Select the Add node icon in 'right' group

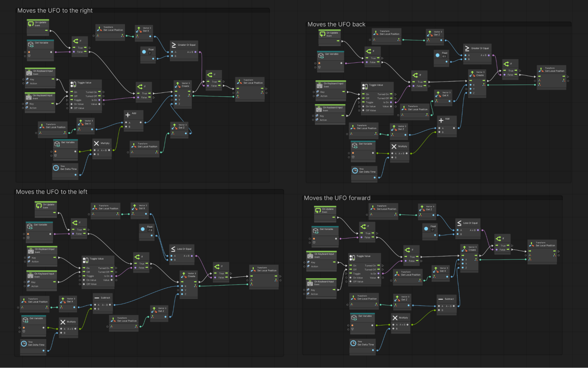click(x=128, y=115)
